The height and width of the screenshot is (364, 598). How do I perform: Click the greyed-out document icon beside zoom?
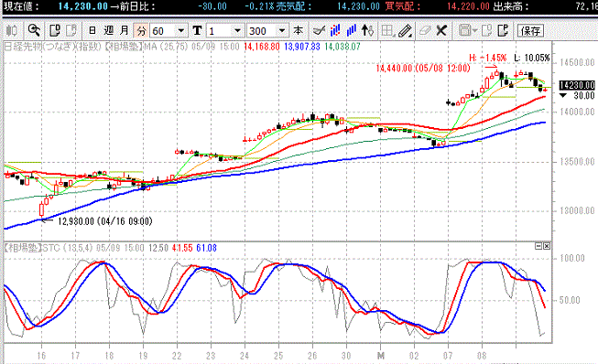[x=71, y=30]
